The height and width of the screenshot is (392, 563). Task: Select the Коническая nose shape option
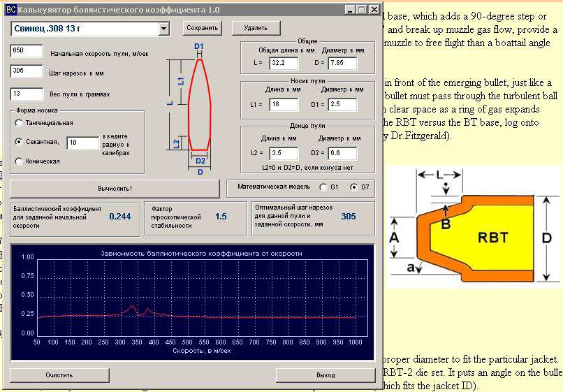(19, 161)
